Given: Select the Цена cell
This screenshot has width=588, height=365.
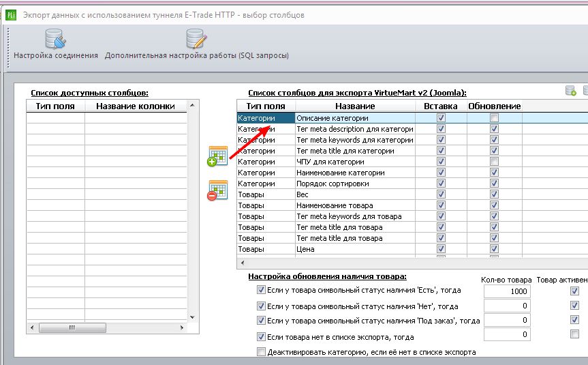Looking at the screenshot, I should [x=355, y=248].
